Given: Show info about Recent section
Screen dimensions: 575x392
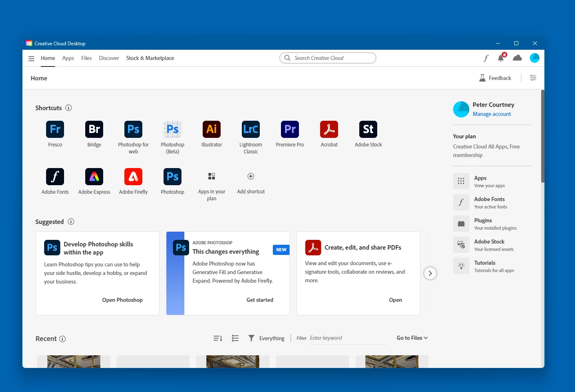Looking at the screenshot, I should [x=62, y=339].
